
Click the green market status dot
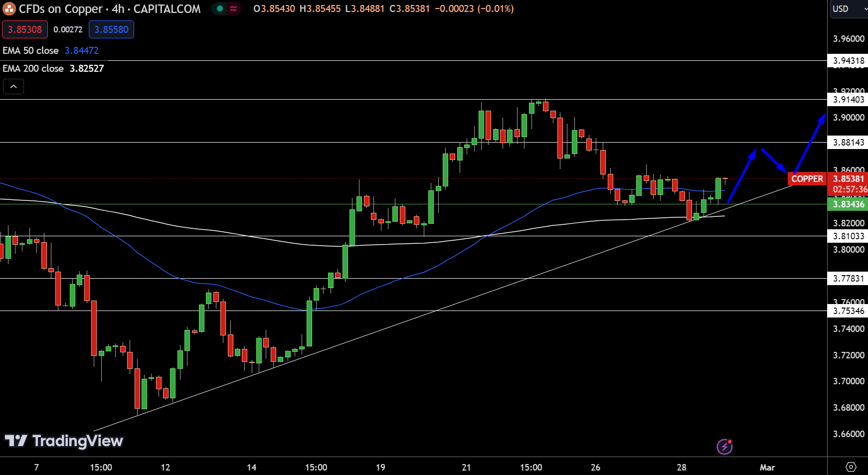tap(219, 8)
